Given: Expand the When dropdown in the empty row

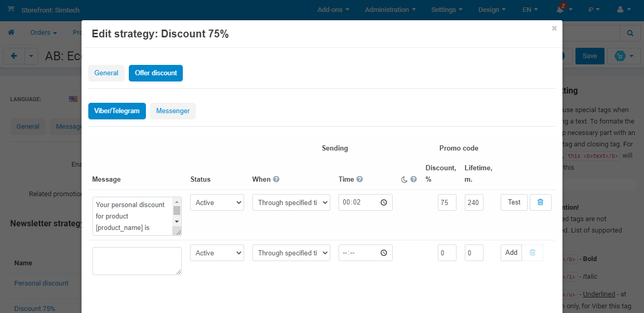Looking at the screenshot, I should pos(291,253).
